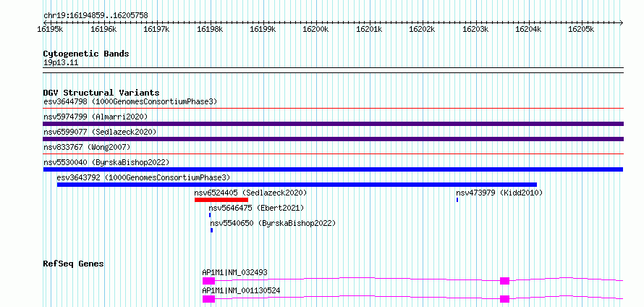Open the AP1M1|NM_032493 gene label
The width and height of the screenshot is (644, 307).
tap(235, 272)
